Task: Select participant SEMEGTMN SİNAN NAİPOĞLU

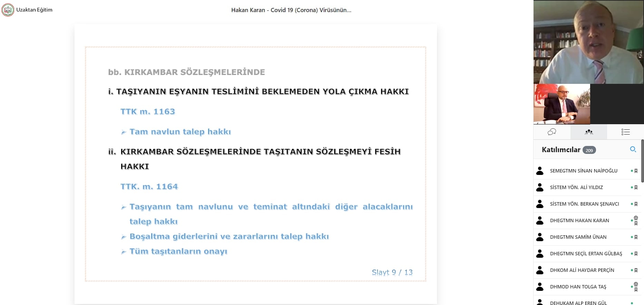Action: [587, 171]
